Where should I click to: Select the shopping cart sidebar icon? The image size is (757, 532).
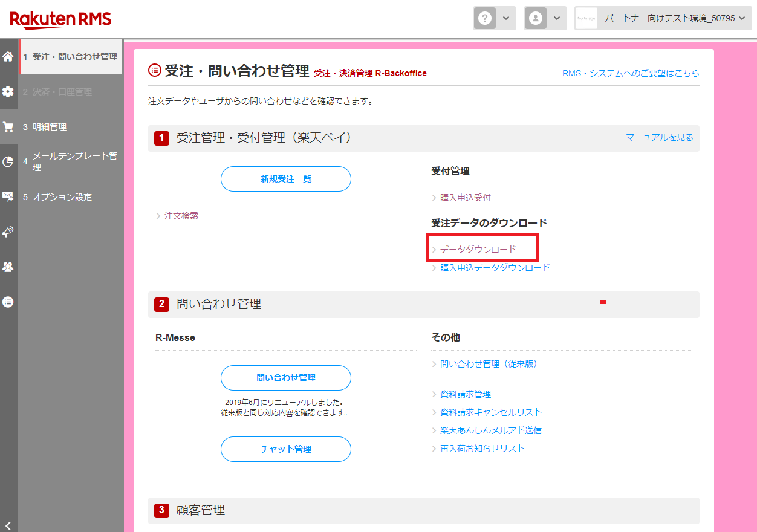tap(8, 127)
